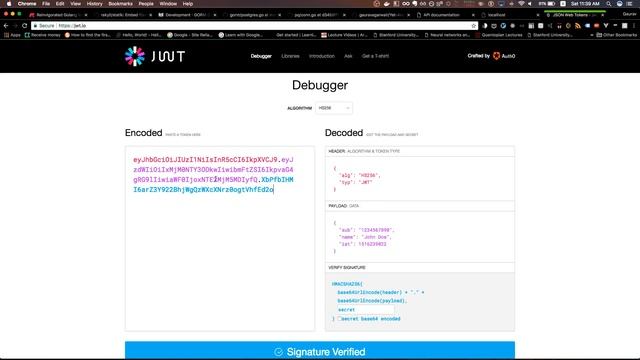Open the Introduction nav item
The width and height of the screenshot is (640, 360).
click(322, 56)
